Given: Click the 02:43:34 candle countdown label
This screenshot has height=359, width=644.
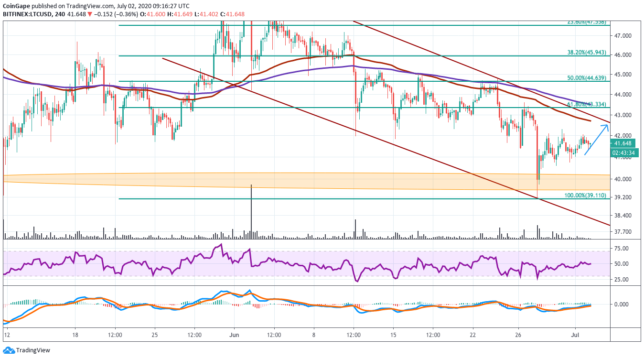Looking at the screenshot, I should click(624, 153).
